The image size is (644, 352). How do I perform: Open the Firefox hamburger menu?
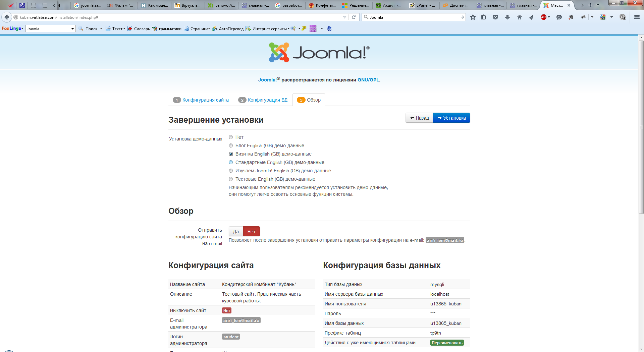point(637,17)
